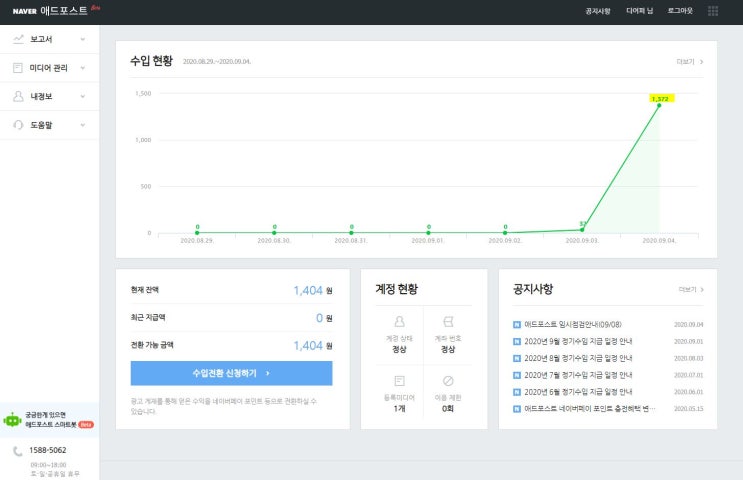Expand the 도움말 menu chevron
Screen dimensions: 743x480
pos(83,125)
